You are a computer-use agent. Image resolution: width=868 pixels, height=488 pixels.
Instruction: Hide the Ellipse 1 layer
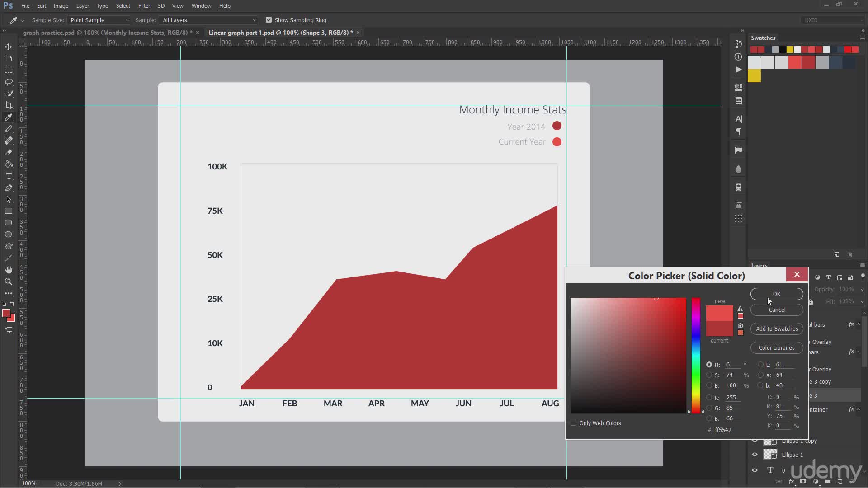click(755, 455)
